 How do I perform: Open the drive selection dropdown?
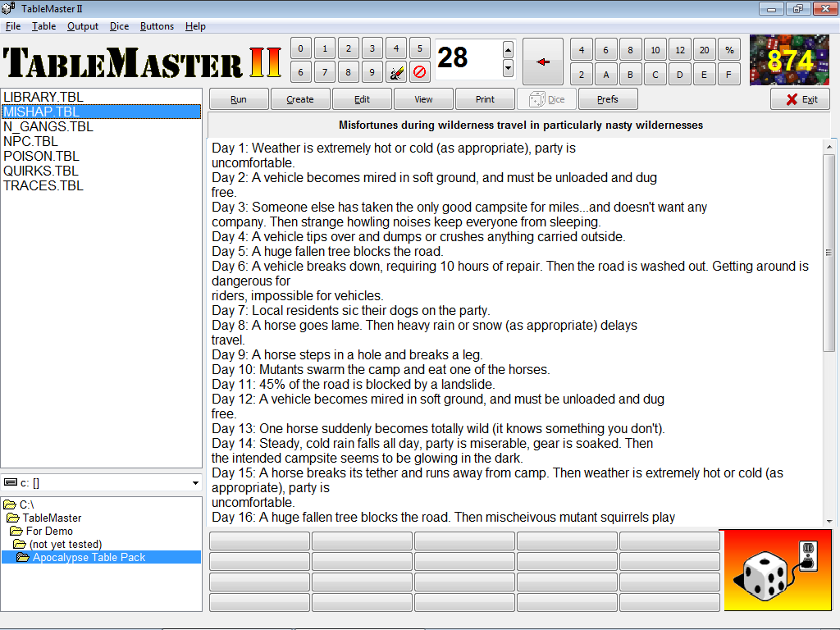(x=195, y=482)
